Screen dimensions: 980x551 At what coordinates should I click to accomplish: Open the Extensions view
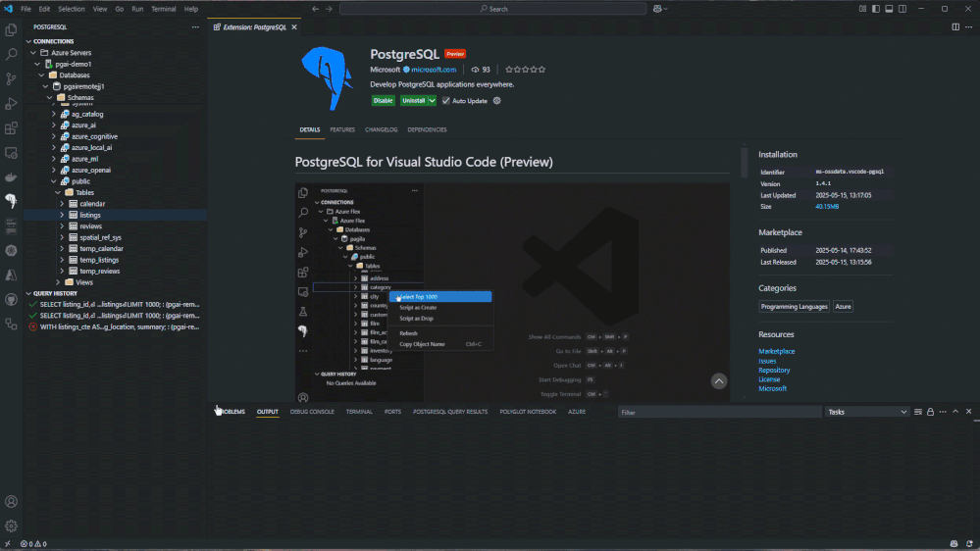11,128
